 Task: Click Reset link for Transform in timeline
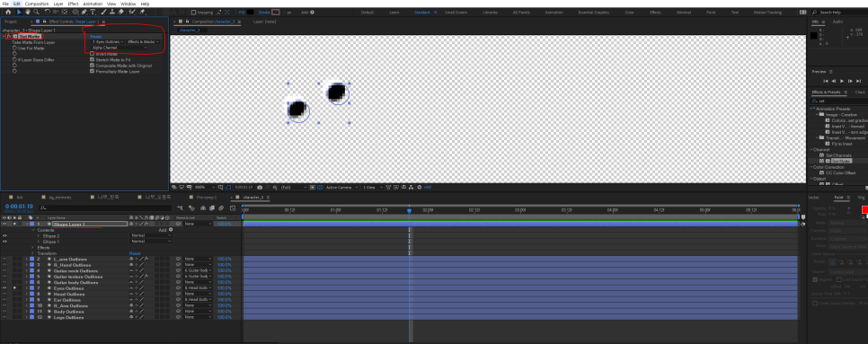click(135, 253)
